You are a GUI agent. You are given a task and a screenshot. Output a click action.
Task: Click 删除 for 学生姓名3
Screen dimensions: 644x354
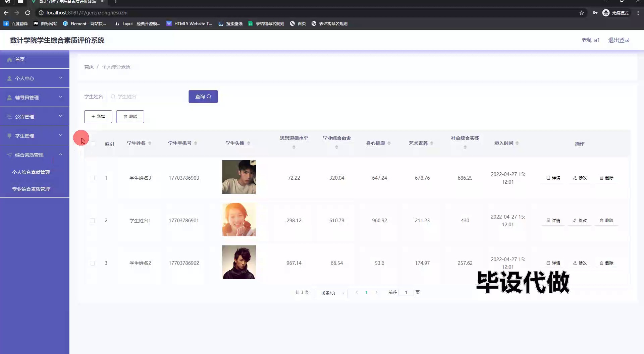[x=606, y=178]
